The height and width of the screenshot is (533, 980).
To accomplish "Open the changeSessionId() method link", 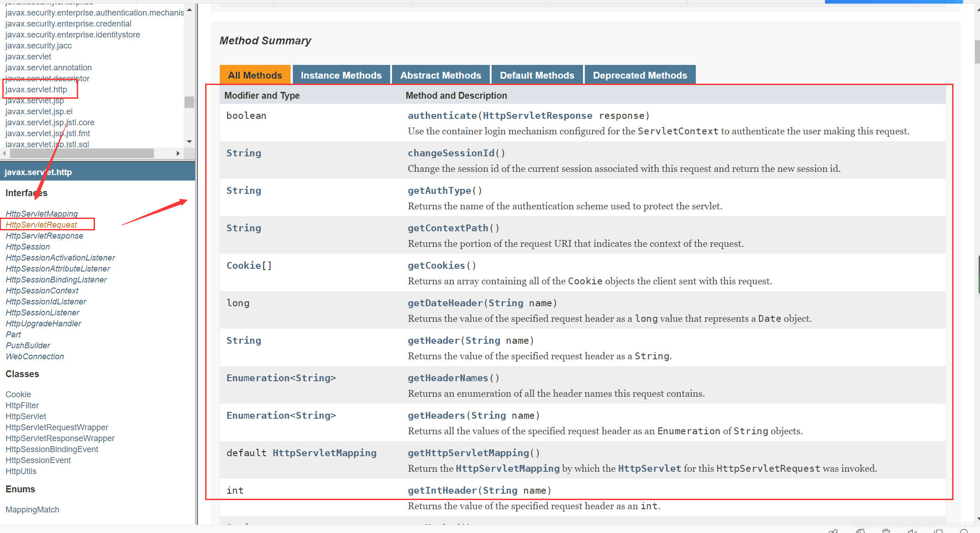I will click(451, 153).
